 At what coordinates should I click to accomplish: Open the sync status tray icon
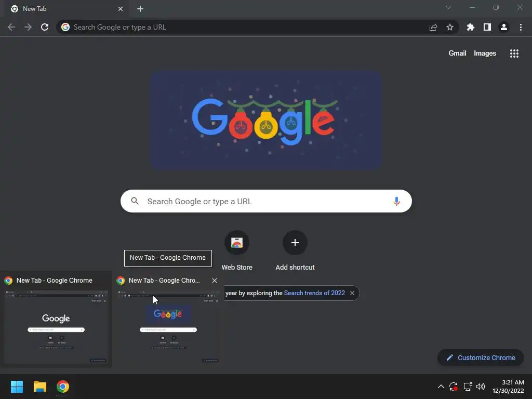(x=453, y=387)
